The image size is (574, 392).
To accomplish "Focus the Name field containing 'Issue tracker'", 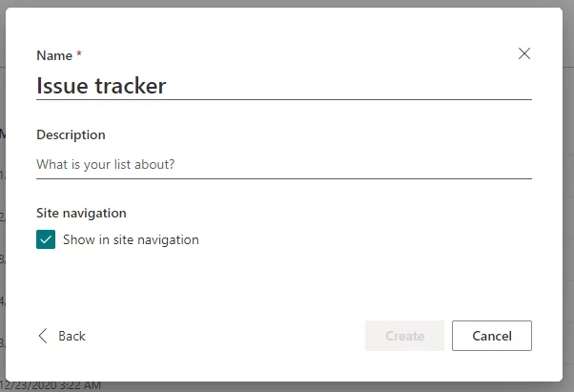I will (x=284, y=86).
